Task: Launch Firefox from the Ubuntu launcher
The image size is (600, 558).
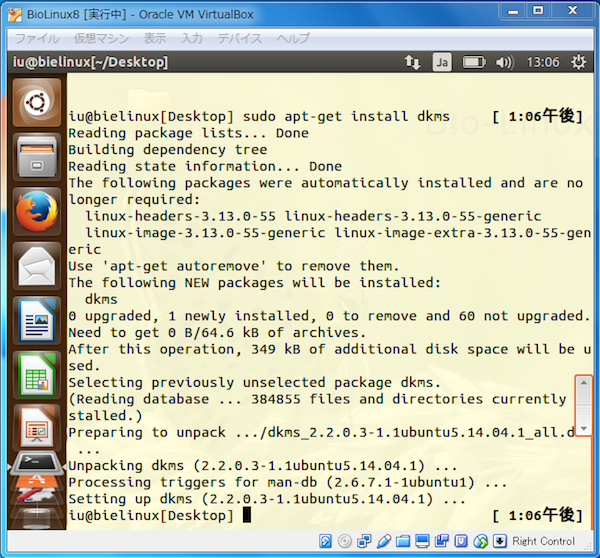Action: coord(37,211)
